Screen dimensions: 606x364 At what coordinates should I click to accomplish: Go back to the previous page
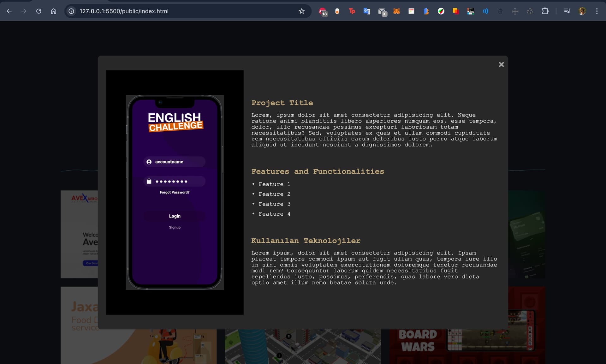pos(9,11)
